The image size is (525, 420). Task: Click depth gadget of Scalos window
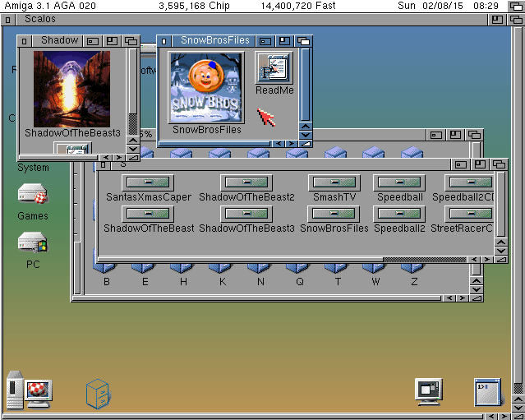516,20
